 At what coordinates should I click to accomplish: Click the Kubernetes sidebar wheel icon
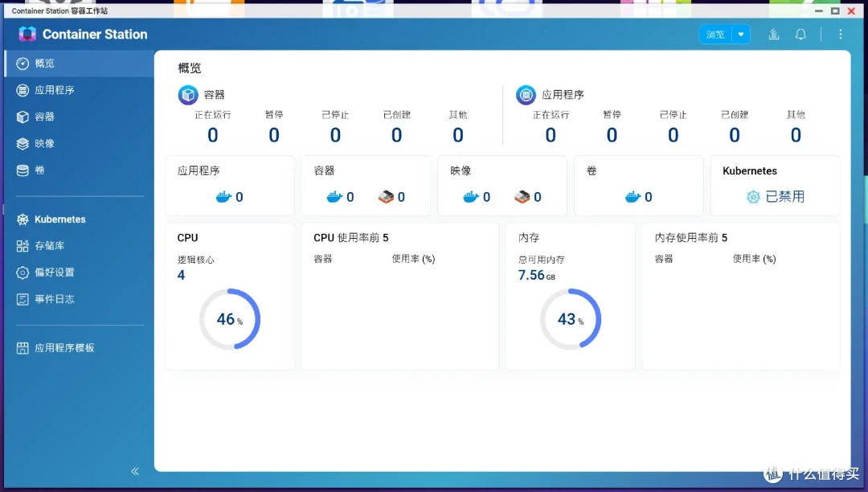[23, 219]
